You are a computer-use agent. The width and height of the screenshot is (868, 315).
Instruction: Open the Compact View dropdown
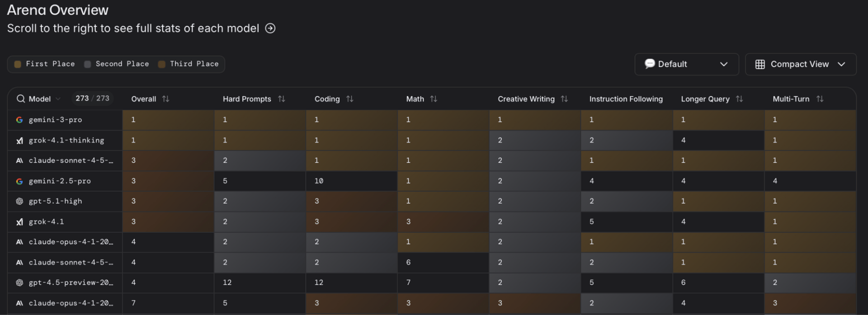coord(800,64)
